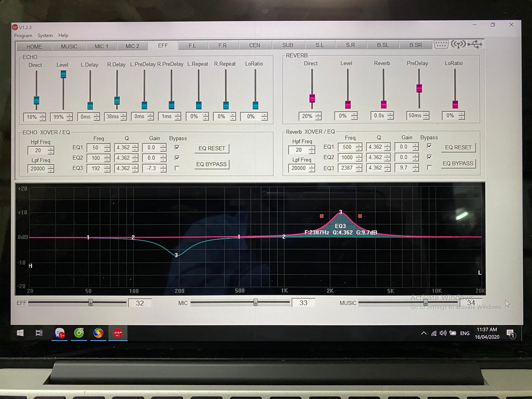The width and height of the screenshot is (532, 399).
Task: Toggle Reverb EQ2 Bypass checkbox
Action: [429, 157]
